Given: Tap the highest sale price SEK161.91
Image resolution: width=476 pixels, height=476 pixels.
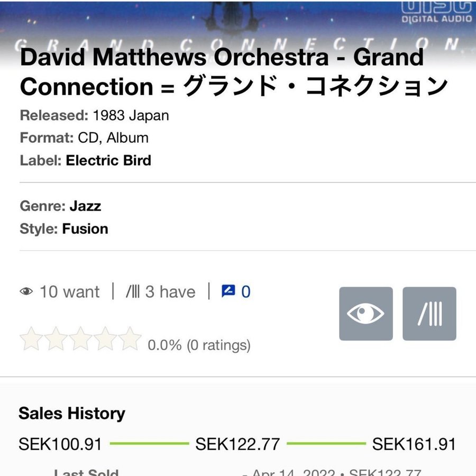Looking at the screenshot, I should pos(414,444).
